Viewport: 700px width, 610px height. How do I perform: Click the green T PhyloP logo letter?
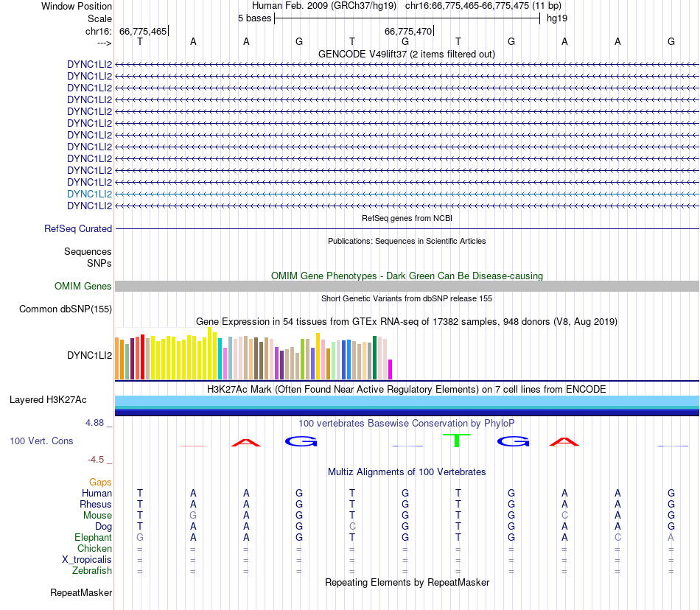457,440
